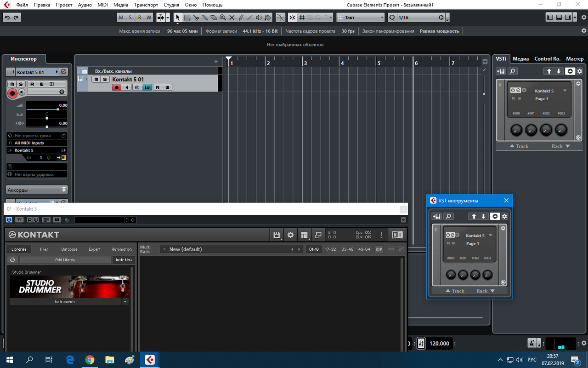
Task: Open VSTi rack settings gear
Action: point(580,71)
